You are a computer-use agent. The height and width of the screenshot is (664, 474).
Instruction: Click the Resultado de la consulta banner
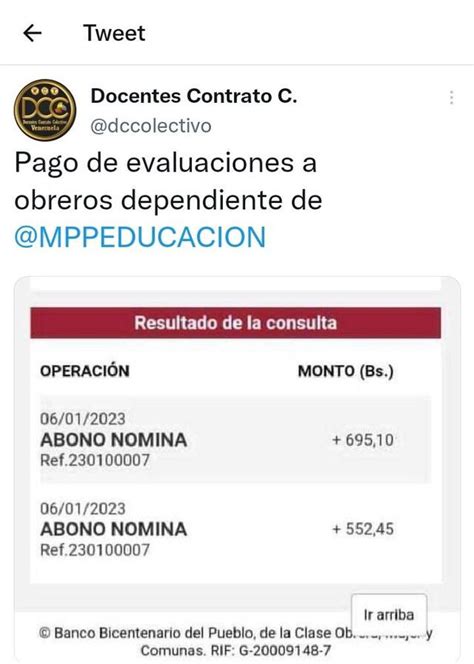point(236,323)
